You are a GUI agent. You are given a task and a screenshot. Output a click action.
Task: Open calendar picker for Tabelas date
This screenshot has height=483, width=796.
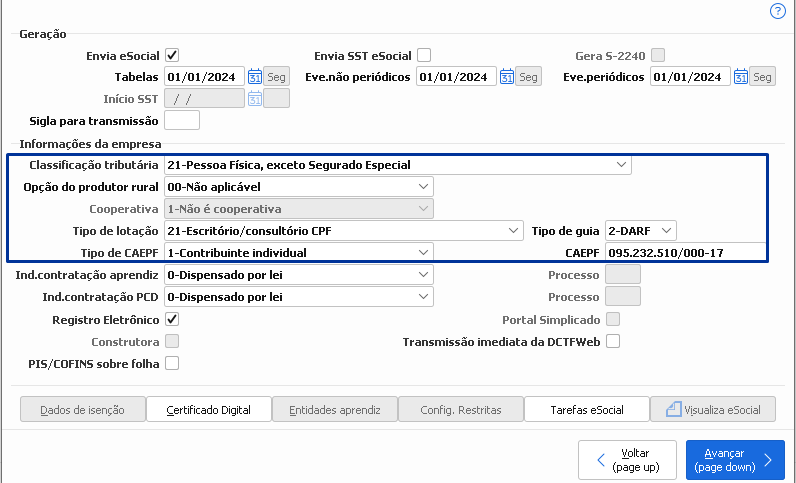(x=255, y=77)
